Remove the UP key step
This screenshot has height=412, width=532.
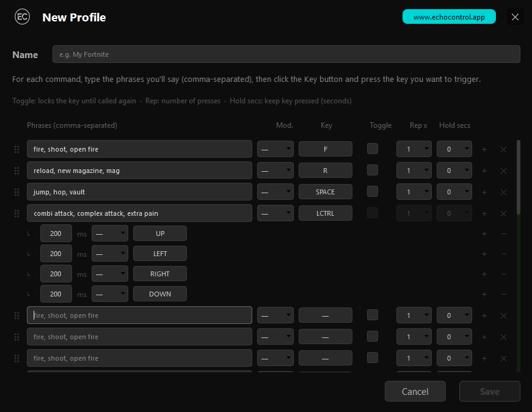pyautogui.click(x=504, y=234)
